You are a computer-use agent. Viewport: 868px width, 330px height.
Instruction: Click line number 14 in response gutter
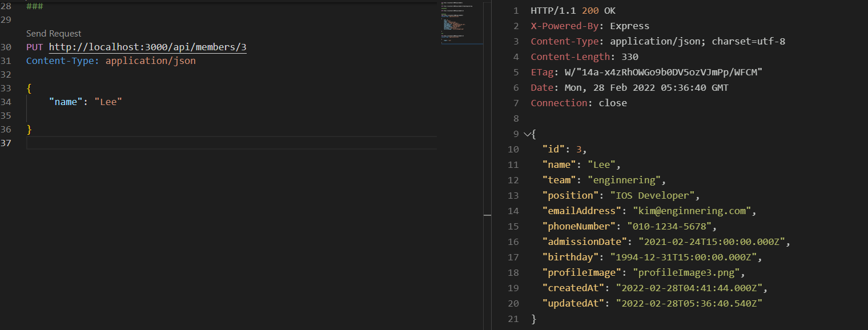tap(513, 211)
